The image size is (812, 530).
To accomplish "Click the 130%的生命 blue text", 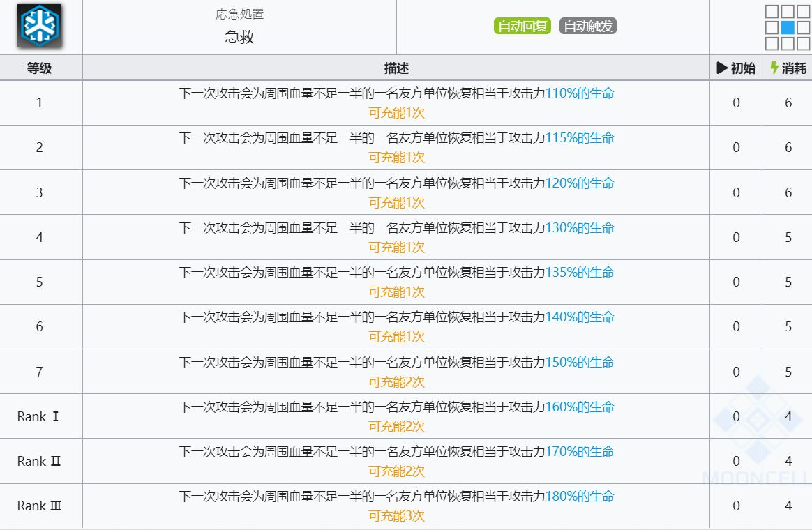I will click(580, 227).
